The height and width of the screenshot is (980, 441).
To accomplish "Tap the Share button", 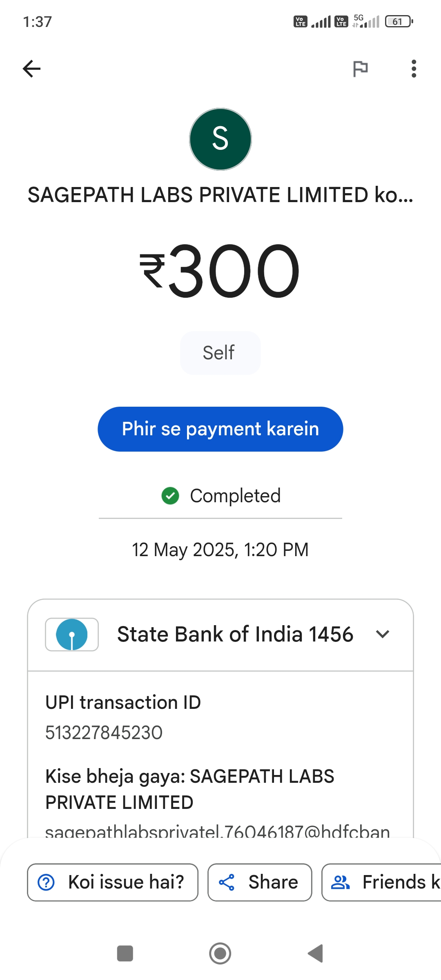I will (x=260, y=882).
